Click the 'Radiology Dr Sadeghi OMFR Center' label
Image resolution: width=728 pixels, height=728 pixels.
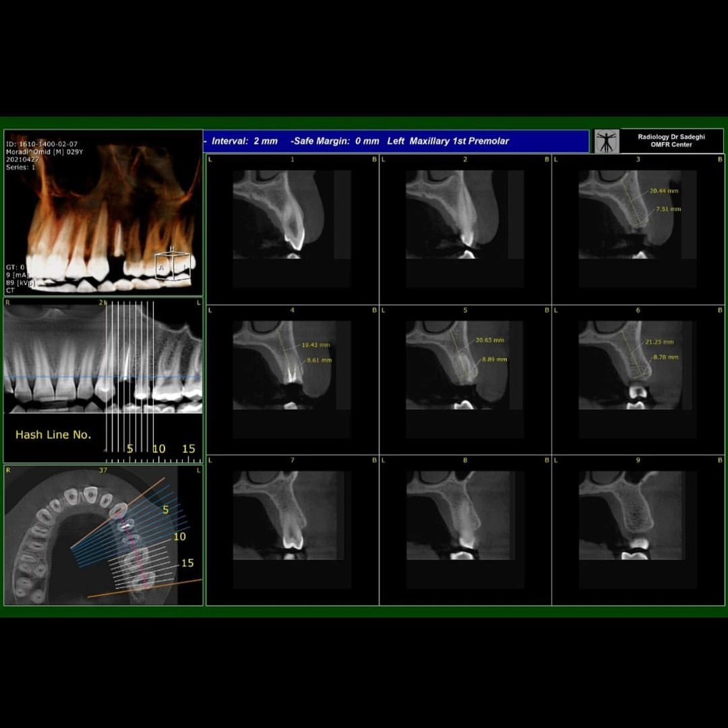pos(671,141)
